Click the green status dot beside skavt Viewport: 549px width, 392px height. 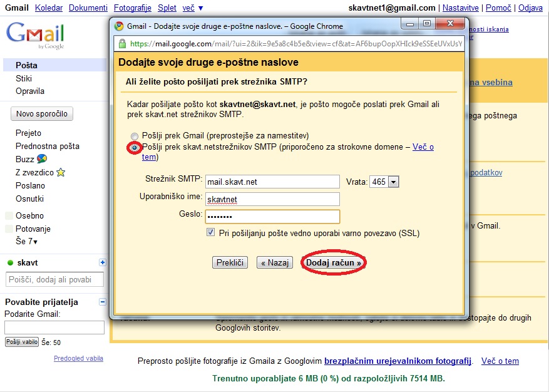(10, 263)
